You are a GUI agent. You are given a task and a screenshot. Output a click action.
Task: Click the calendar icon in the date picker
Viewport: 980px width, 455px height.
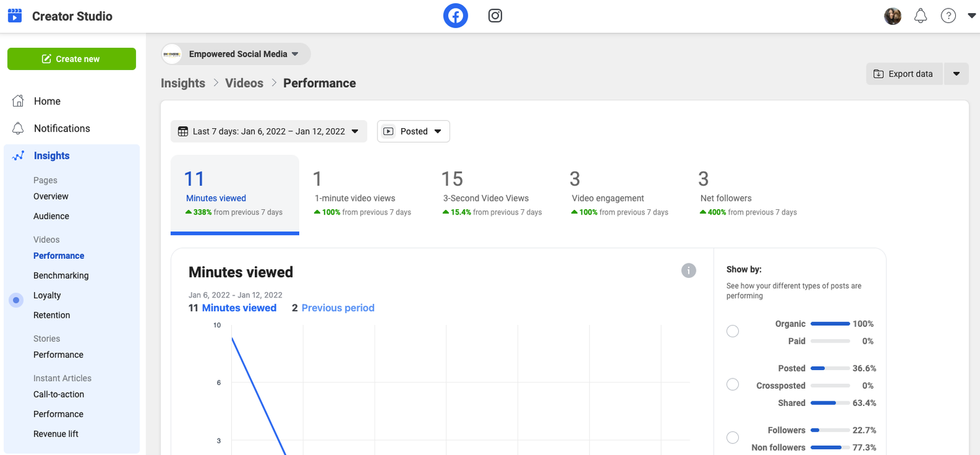(x=183, y=131)
